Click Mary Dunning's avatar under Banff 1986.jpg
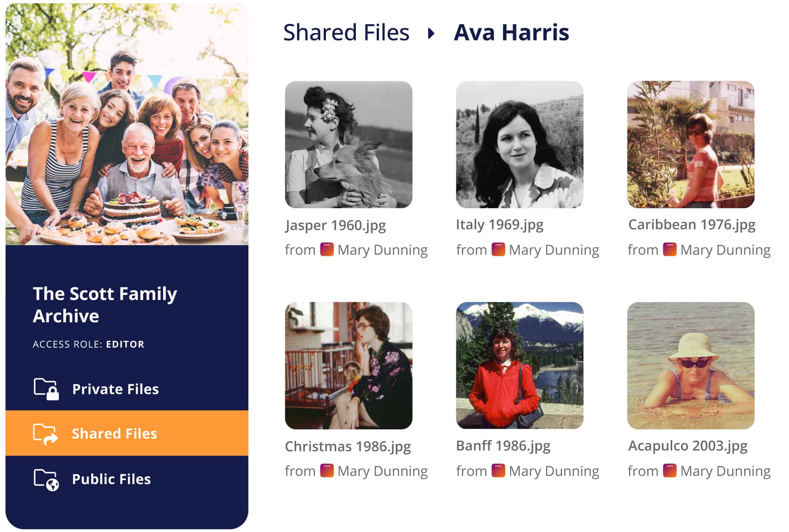 click(x=498, y=471)
